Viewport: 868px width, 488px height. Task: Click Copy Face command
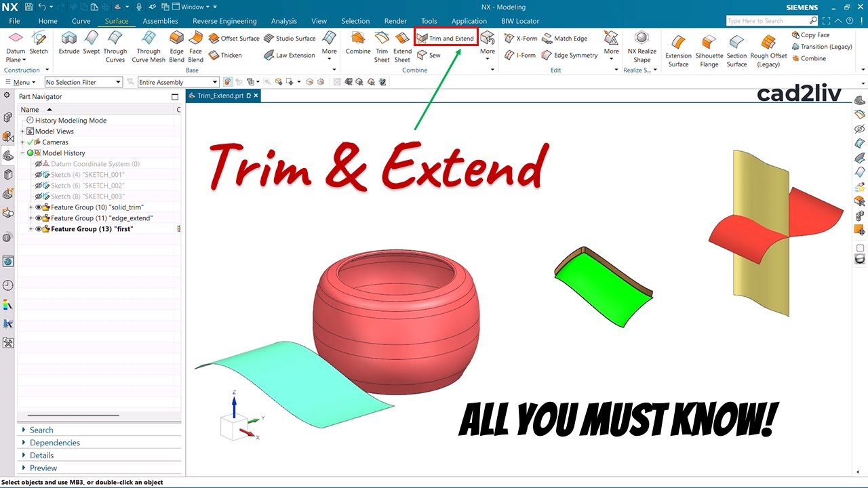(811, 35)
